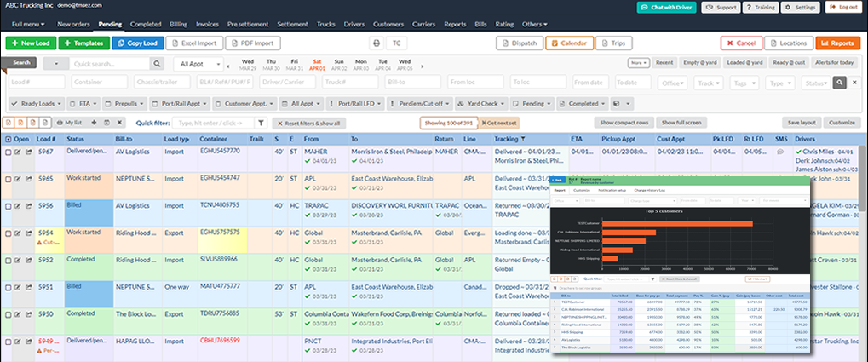Open the Completed menu tab
The image size is (868, 362).
[146, 24]
